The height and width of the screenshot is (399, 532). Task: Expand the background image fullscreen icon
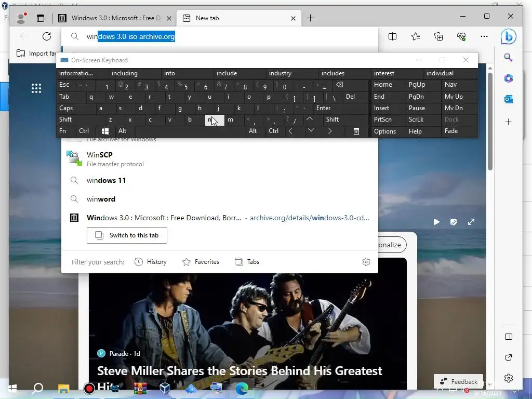coord(471,222)
